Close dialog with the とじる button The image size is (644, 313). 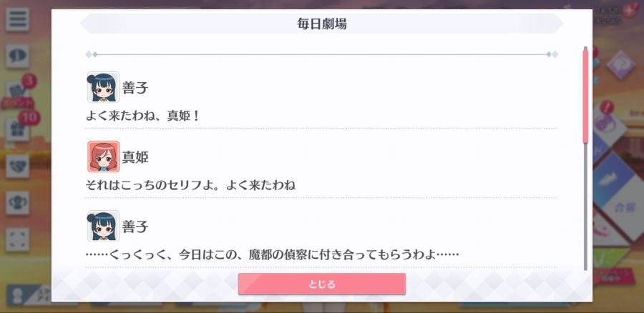click(321, 284)
